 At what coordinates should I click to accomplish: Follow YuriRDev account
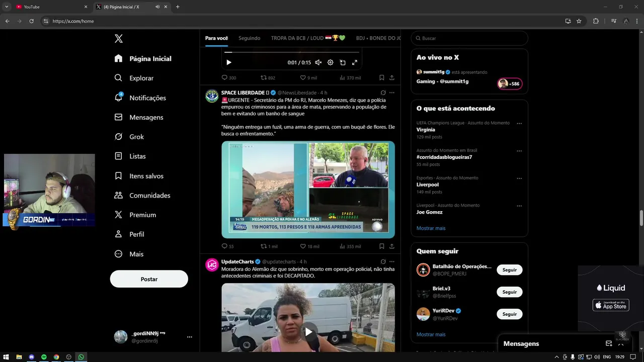click(x=510, y=314)
